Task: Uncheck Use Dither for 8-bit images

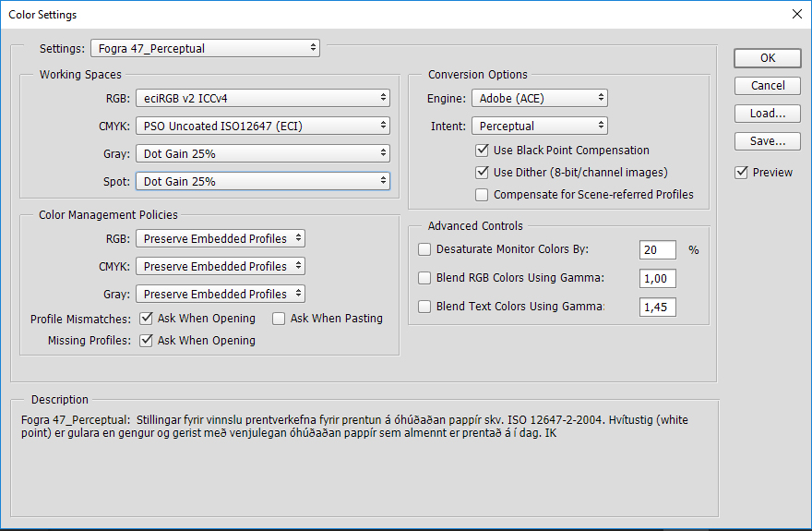Action: 482,173
